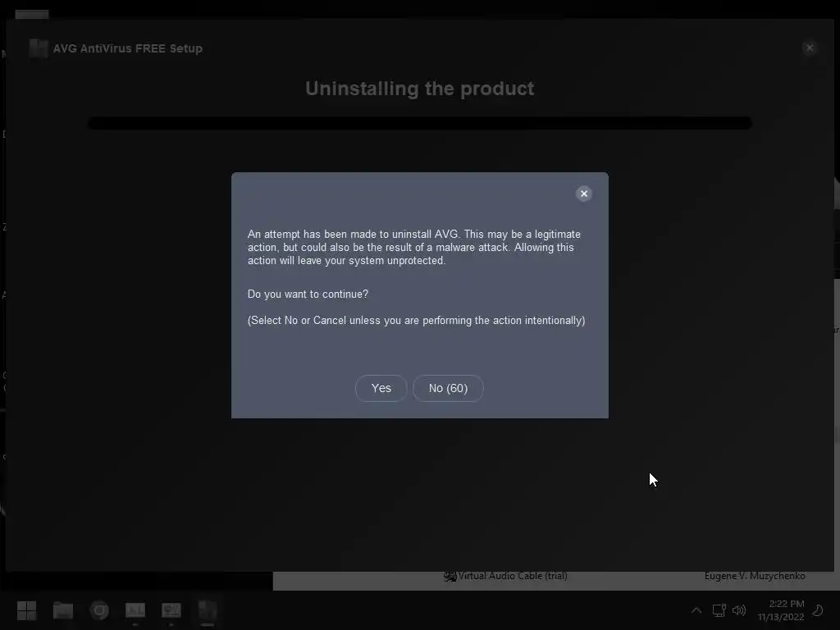Close the AVG AntiVirus FREE Setup window
The width and height of the screenshot is (840, 630).
point(810,48)
